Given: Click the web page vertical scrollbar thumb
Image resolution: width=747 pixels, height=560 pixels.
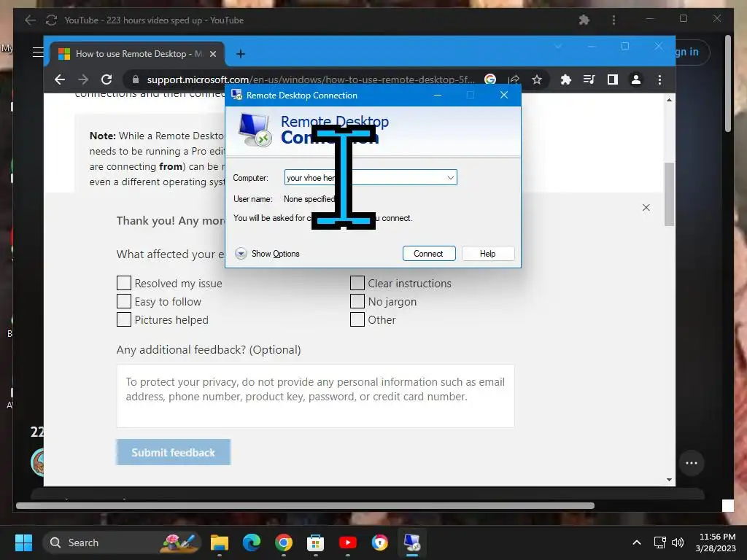Looking at the screenshot, I should coord(670,194).
